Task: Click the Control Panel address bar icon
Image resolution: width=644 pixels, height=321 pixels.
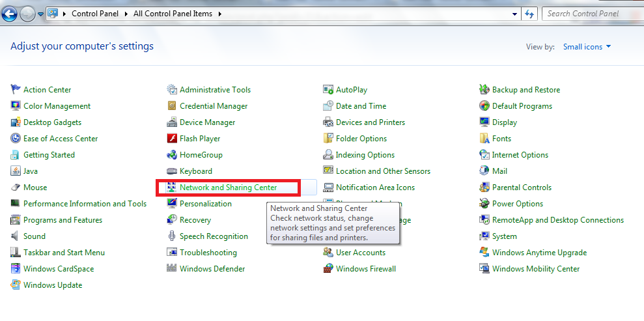Action: point(53,13)
